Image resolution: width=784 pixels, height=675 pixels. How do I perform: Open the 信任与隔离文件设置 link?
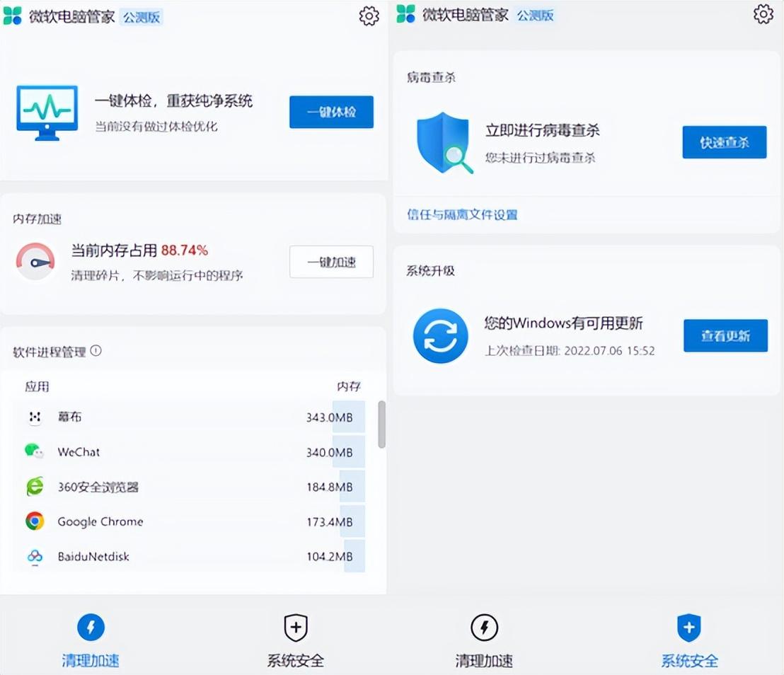[x=462, y=214]
